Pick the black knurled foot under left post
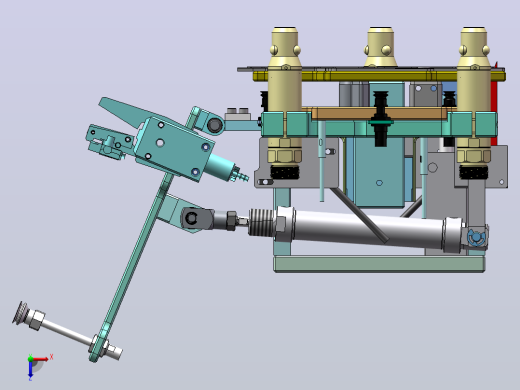Viewport: 520px width, 390px height. tap(284, 172)
